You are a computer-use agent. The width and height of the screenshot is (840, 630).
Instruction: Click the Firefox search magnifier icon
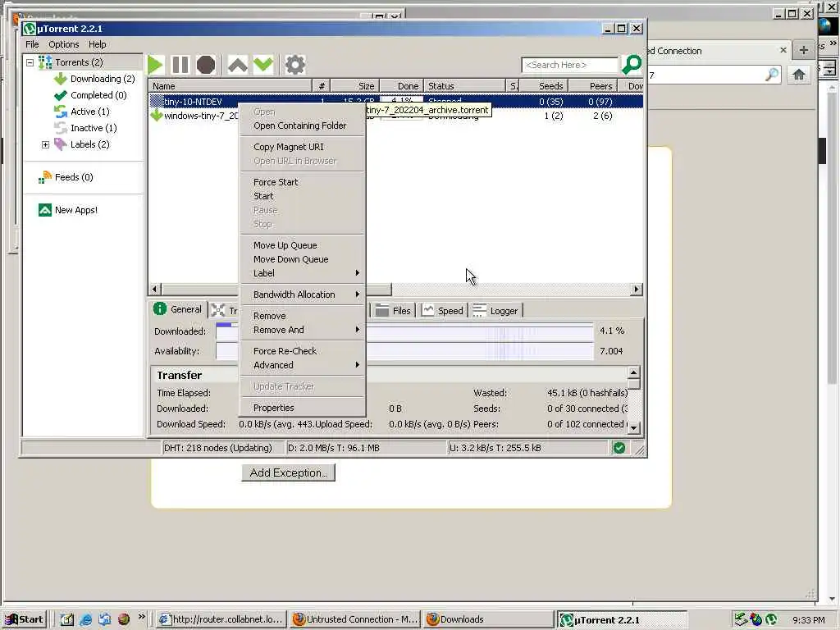click(x=772, y=75)
